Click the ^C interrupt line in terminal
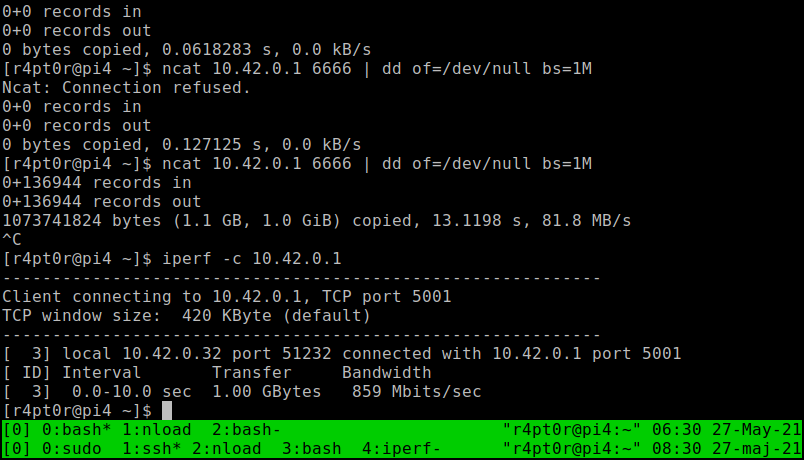 pos(12,239)
